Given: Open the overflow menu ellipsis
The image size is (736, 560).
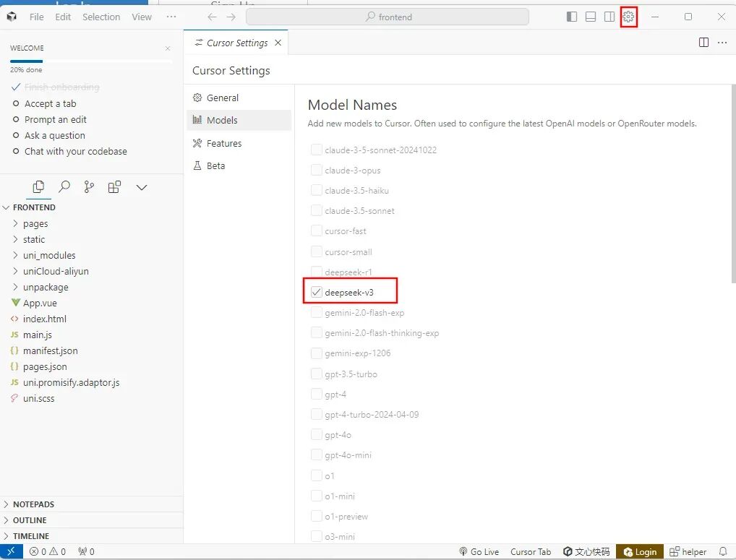Looking at the screenshot, I should (171, 17).
